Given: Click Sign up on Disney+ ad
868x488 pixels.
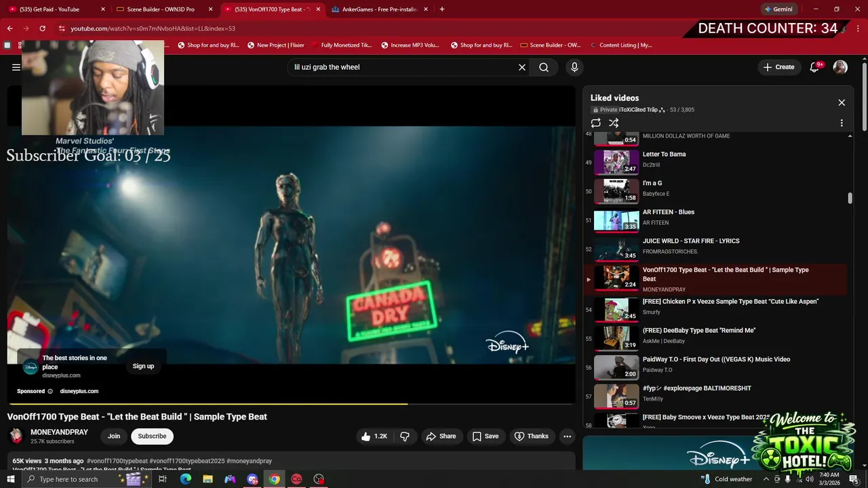Looking at the screenshot, I should [143, 366].
